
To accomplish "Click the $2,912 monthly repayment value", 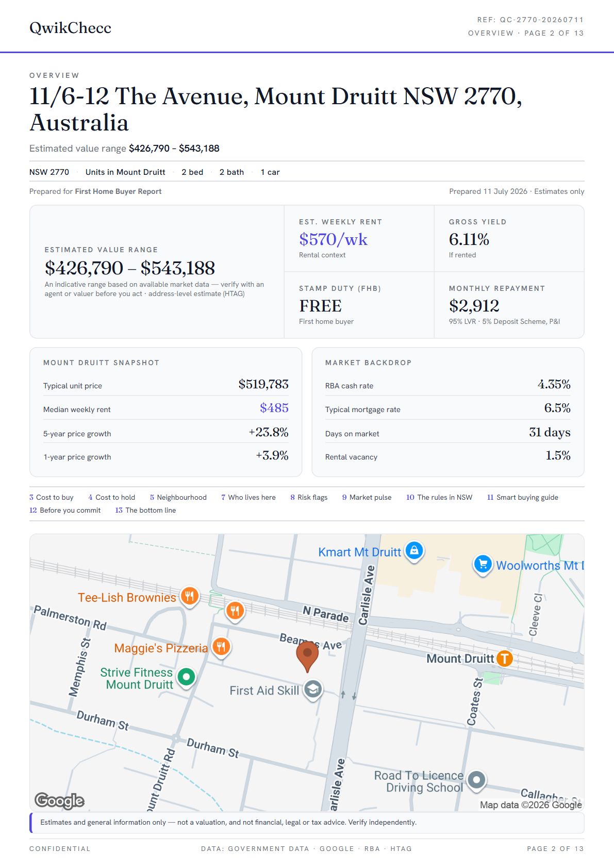I will 474,306.
